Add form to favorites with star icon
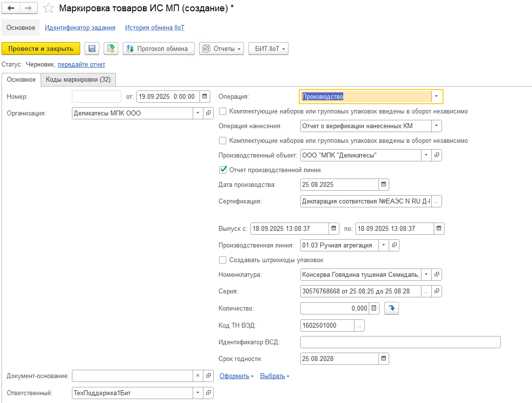 point(48,8)
